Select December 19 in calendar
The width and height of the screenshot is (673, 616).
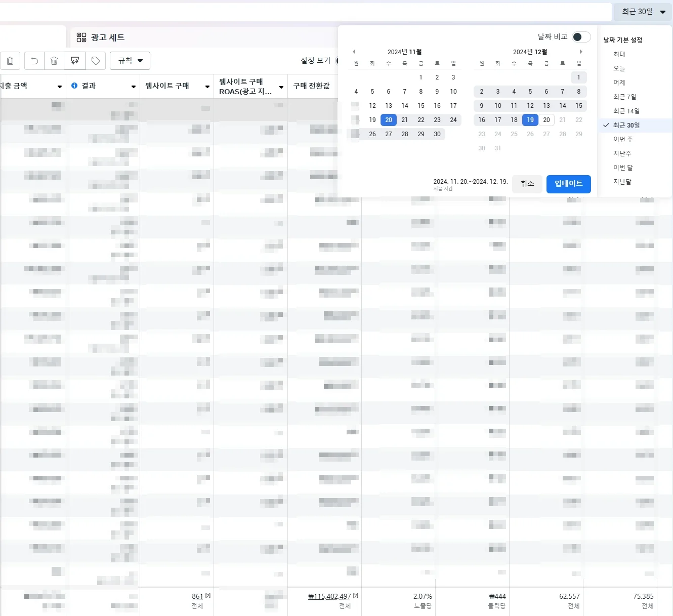click(x=530, y=120)
